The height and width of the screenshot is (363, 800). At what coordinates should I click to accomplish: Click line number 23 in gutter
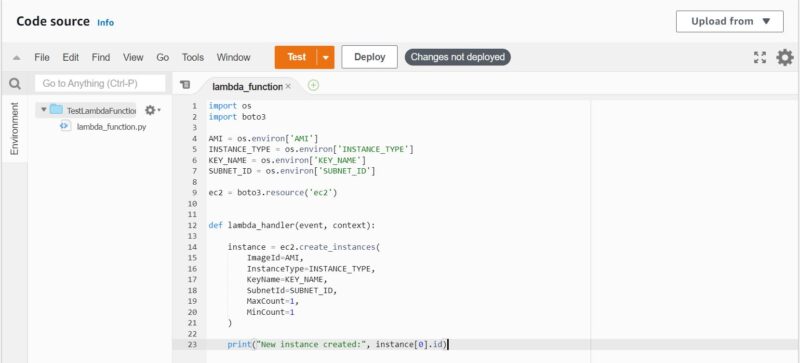pyautogui.click(x=192, y=344)
